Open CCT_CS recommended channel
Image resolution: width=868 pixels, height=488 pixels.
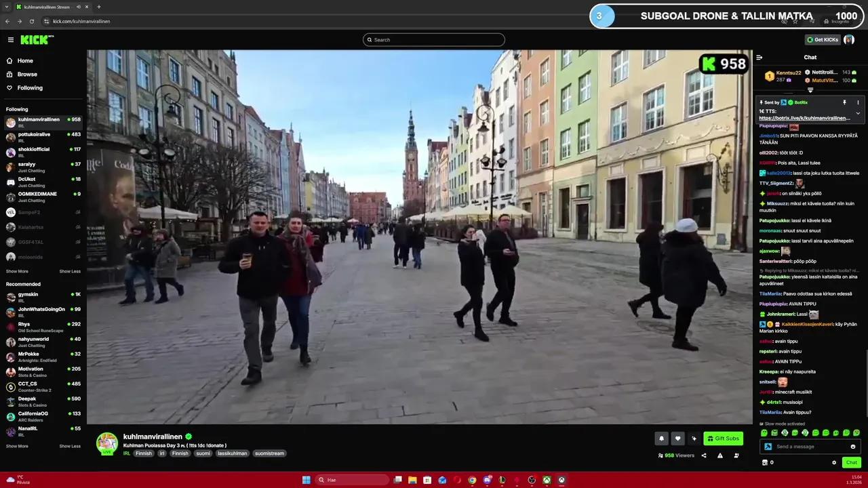[43, 386]
